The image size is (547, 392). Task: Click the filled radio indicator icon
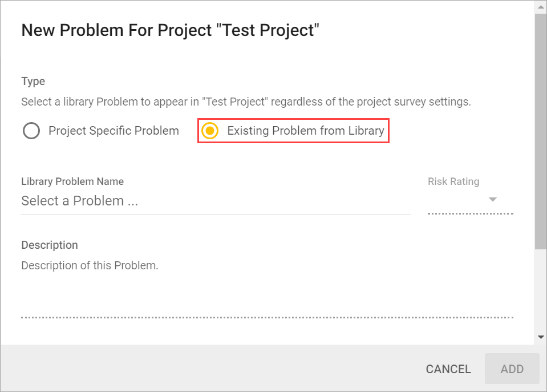[x=210, y=131]
